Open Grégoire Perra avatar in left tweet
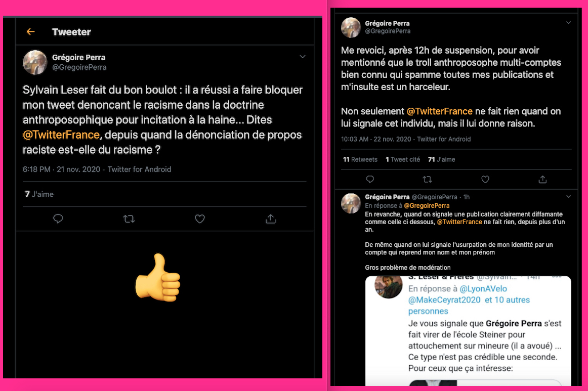 pyautogui.click(x=35, y=62)
